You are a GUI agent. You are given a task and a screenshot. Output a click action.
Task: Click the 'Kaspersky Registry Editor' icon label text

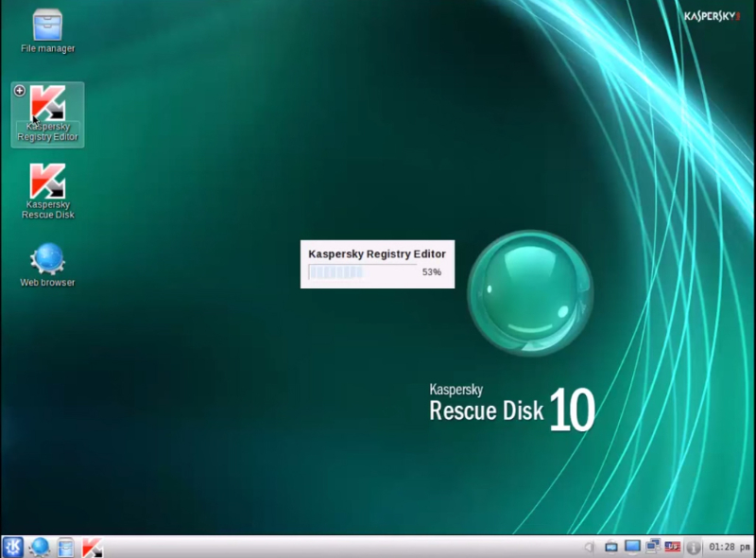click(47, 131)
